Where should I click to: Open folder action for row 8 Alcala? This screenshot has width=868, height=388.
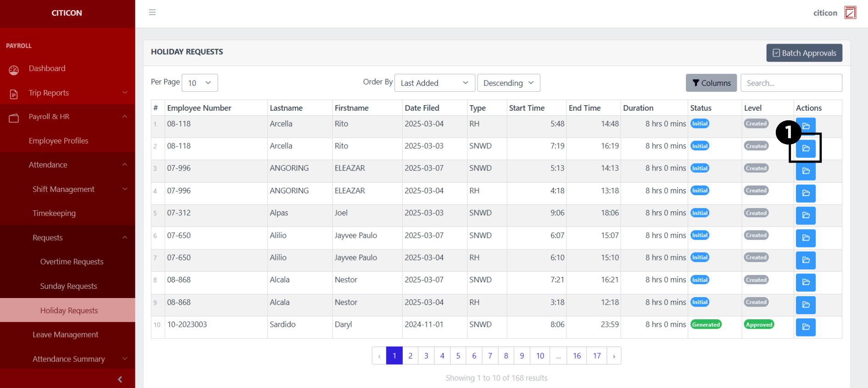(805, 282)
